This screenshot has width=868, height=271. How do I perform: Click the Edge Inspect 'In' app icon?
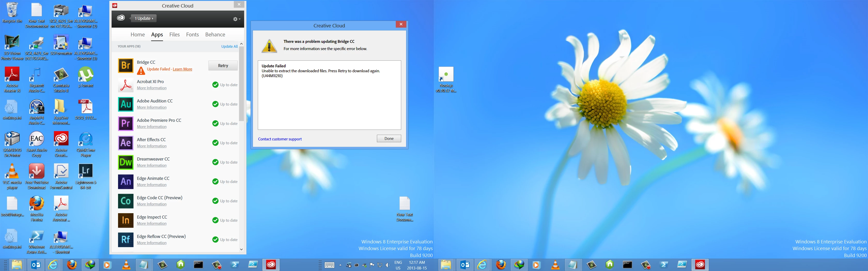(126, 220)
